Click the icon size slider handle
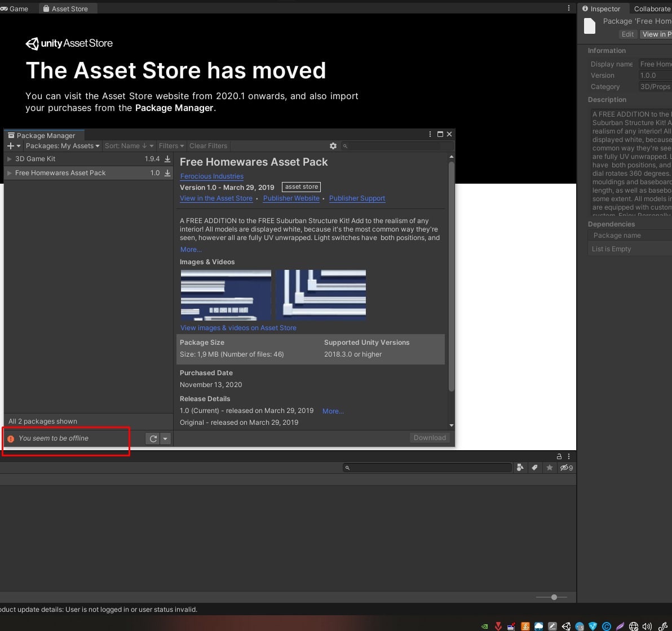Viewport: 672px width, 631px height. click(x=554, y=597)
